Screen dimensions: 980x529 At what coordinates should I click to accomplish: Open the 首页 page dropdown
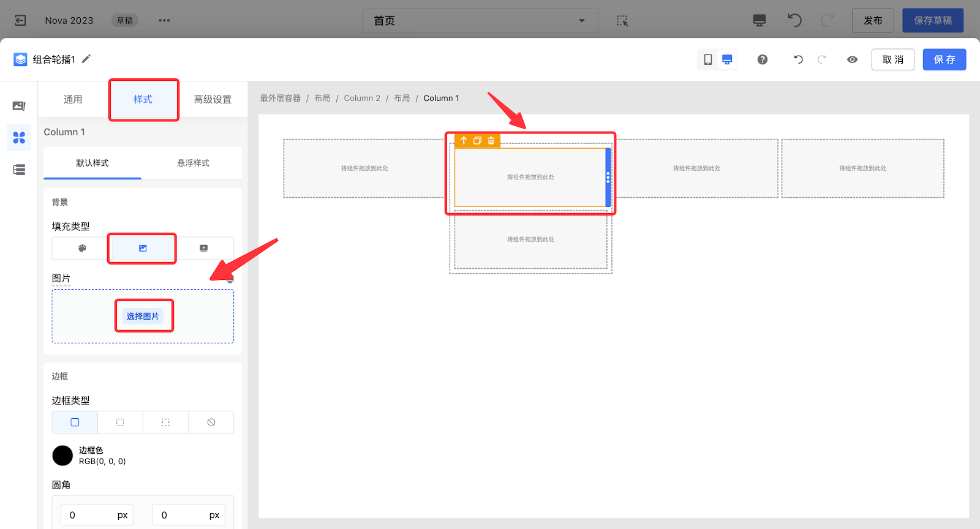tap(480, 21)
